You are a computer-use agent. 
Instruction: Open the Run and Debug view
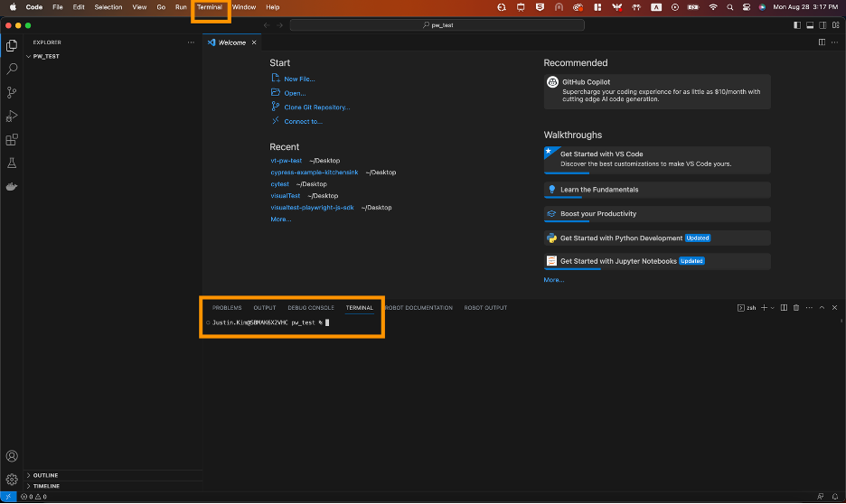12,117
